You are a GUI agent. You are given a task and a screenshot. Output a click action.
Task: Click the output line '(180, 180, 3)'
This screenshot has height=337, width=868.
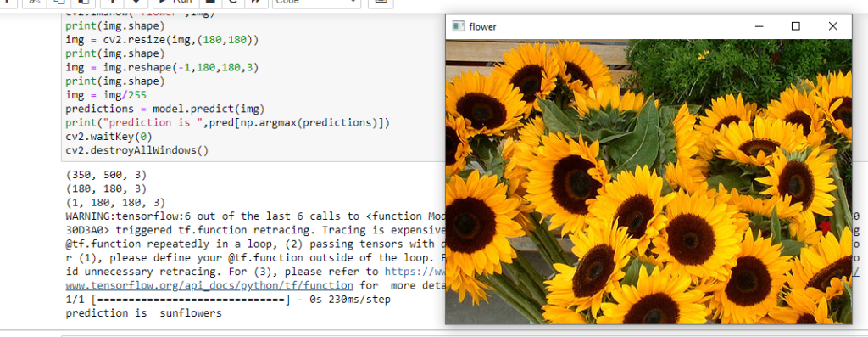click(106, 189)
